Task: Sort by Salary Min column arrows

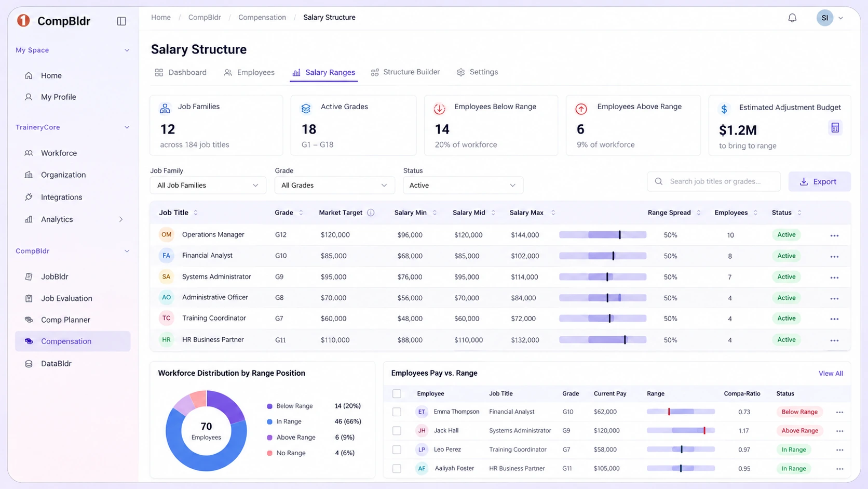Action: (x=435, y=213)
